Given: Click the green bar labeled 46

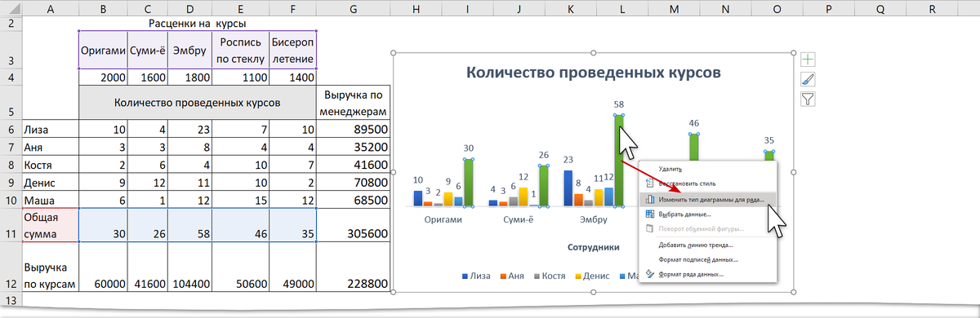Looking at the screenshot, I should (x=695, y=147).
